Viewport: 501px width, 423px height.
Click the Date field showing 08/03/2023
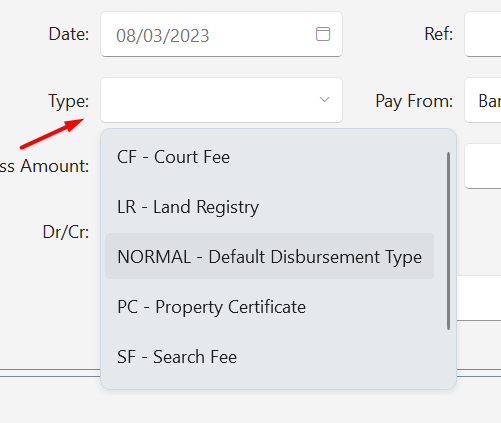click(221, 34)
